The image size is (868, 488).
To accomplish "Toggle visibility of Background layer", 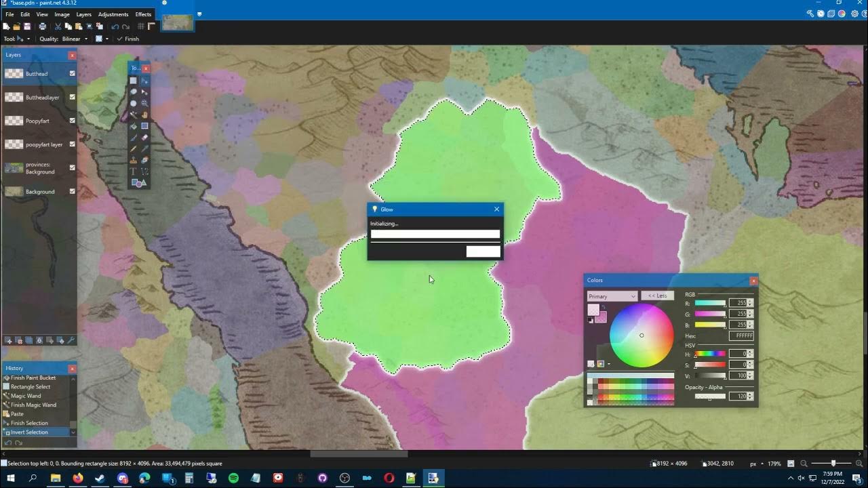I will (73, 192).
